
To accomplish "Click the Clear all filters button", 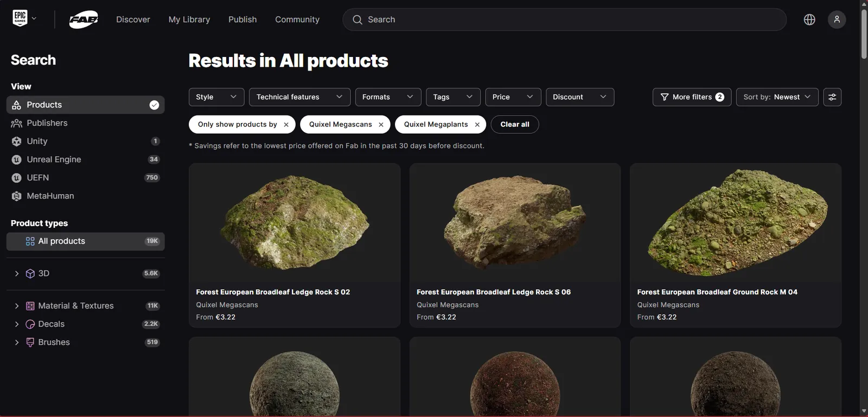I will point(514,125).
